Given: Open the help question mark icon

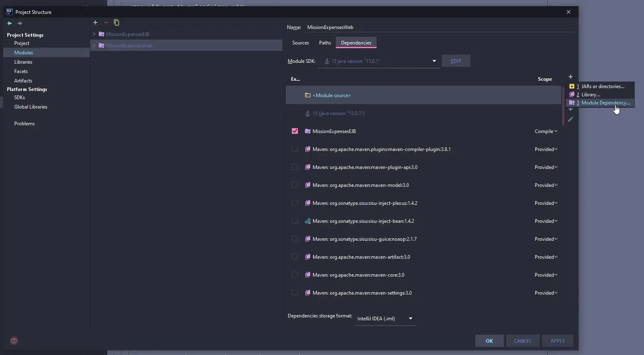Looking at the screenshot, I should pyautogui.click(x=14, y=341).
